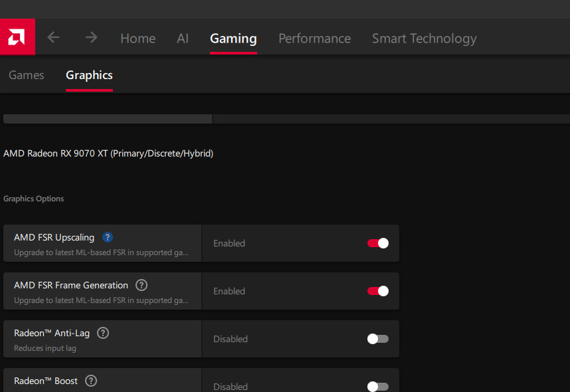
Task: Switch to the Games sub-tab
Action: 27,75
